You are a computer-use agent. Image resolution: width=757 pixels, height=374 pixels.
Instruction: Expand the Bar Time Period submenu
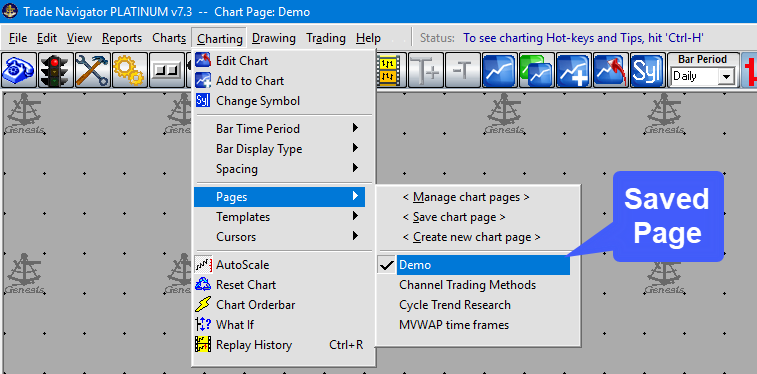point(279,129)
